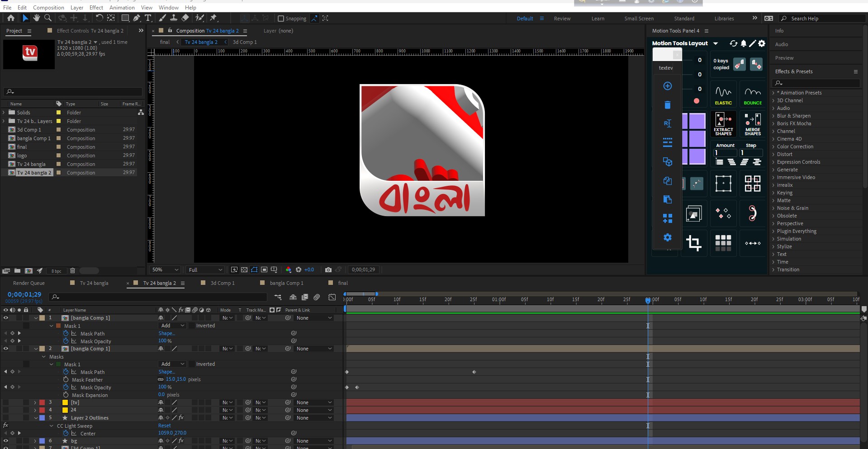Screen dimensions: 868x449
Task: Select the Review workspace
Action: tap(562, 19)
